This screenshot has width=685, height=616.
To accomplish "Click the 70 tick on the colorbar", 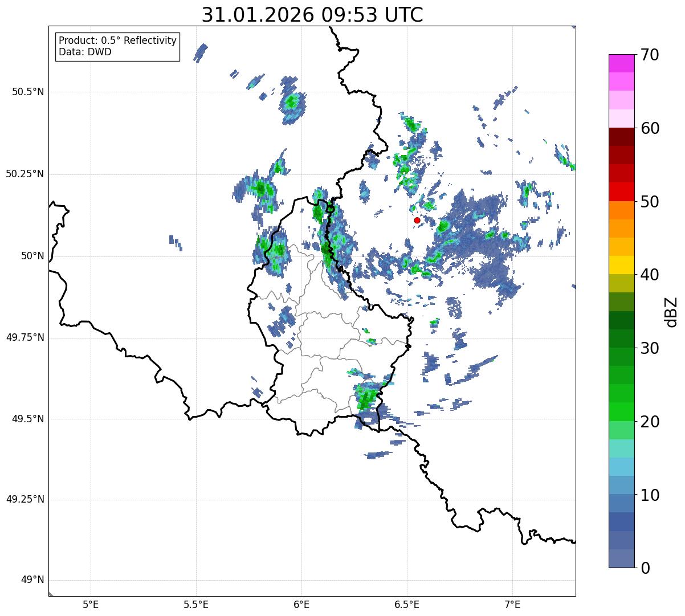I will (650, 55).
